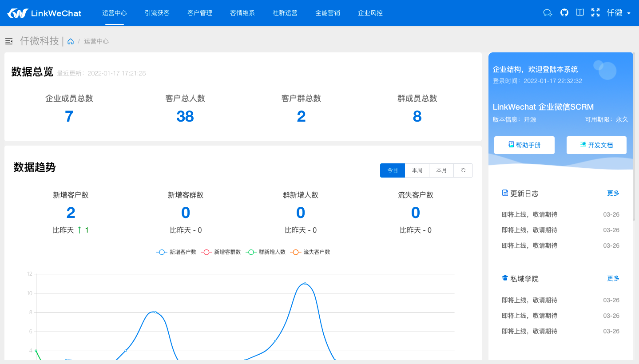Click the 更新日志 document icon
The height and width of the screenshot is (364, 639).
505,193
